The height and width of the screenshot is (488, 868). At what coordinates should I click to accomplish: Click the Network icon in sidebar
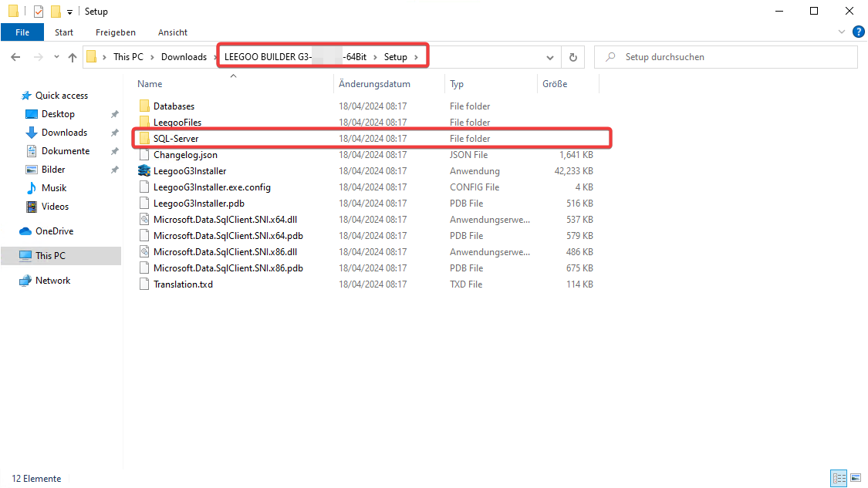[x=25, y=281]
